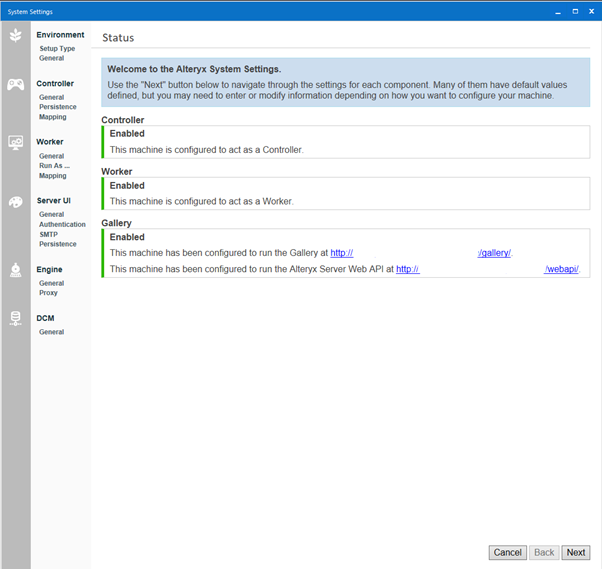
Task: Select Mapping under Worker
Action: click(53, 175)
